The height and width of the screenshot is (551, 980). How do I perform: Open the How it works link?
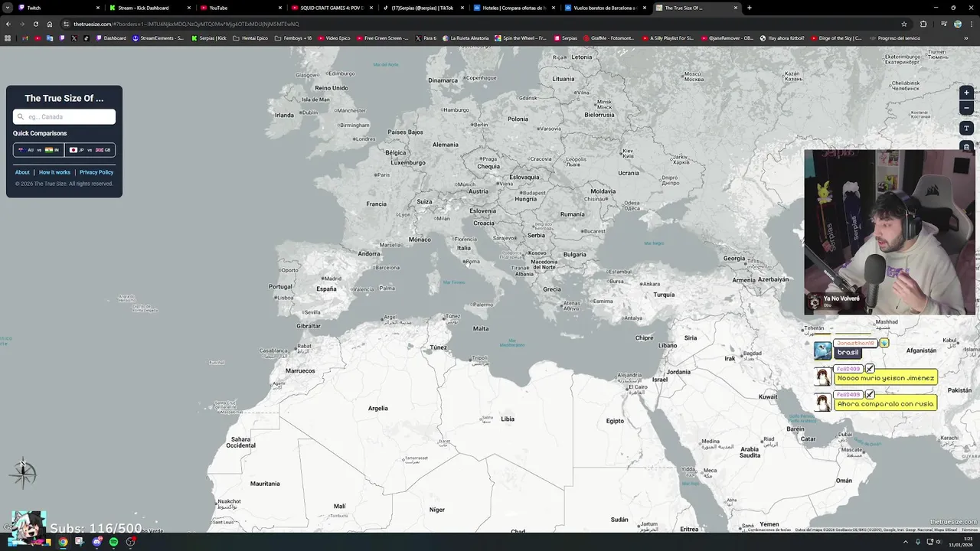tap(54, 172)
